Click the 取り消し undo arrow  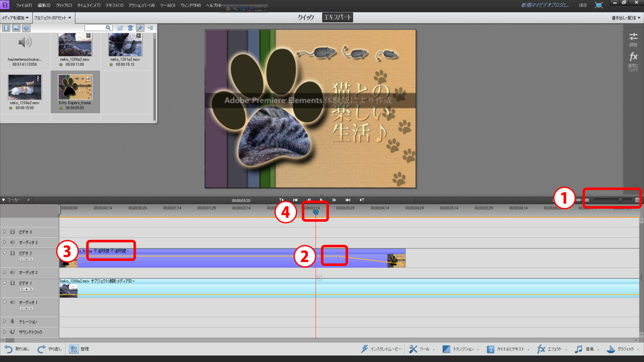pyautogui.click(x=9, y=349)
